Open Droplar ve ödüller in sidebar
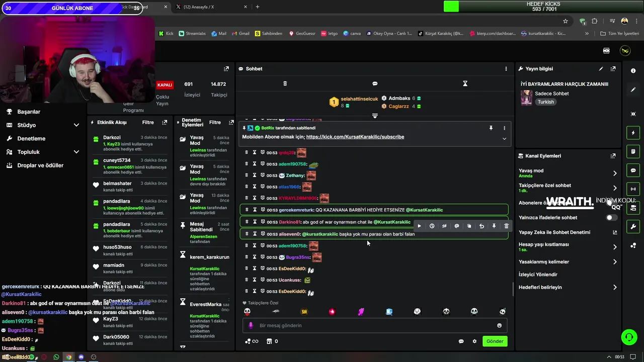Viewport: 644px width, 362px height. 40,165
